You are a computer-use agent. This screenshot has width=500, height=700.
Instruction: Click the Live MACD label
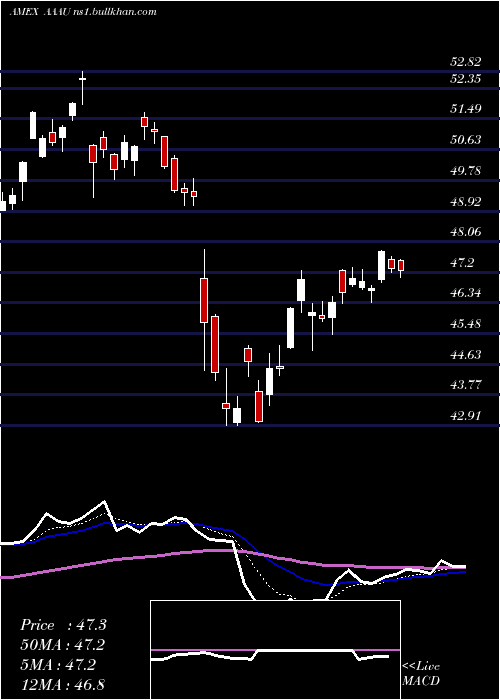click(421, 673)
